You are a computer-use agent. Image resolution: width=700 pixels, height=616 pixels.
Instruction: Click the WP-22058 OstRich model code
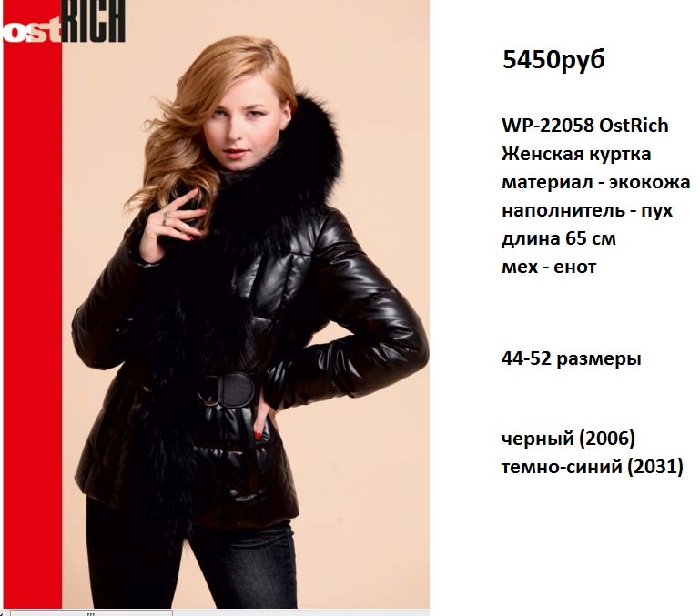584,126
